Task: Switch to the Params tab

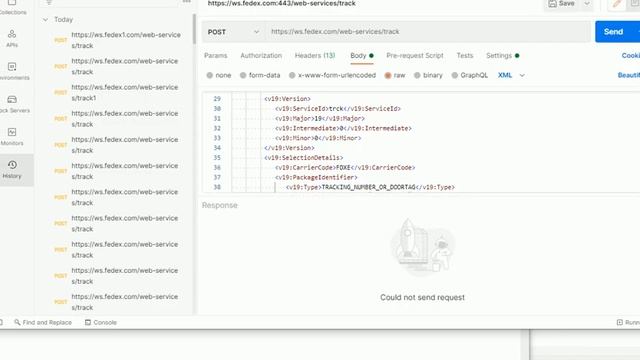Action: coord(216,56)
